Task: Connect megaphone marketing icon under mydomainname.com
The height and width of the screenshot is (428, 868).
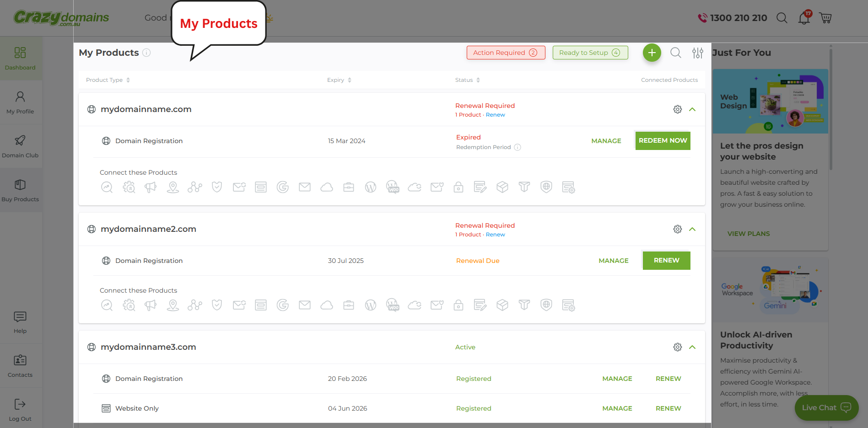Action: [151, 187]
